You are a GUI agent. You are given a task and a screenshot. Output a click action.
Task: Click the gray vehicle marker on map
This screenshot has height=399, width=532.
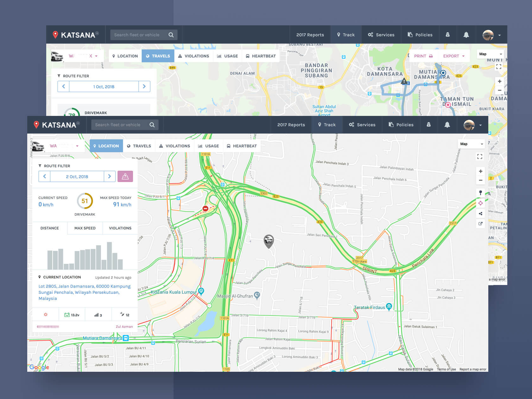tap(269, 241)
